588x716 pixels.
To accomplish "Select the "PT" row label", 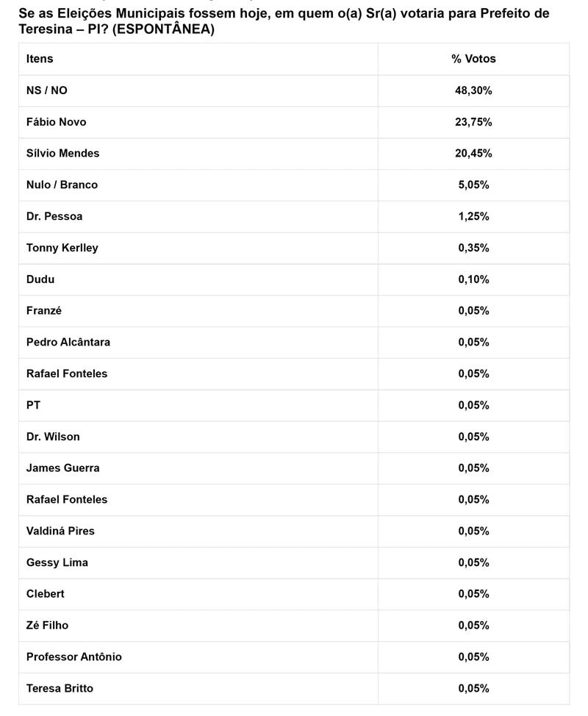I will [x=33, y=405].
